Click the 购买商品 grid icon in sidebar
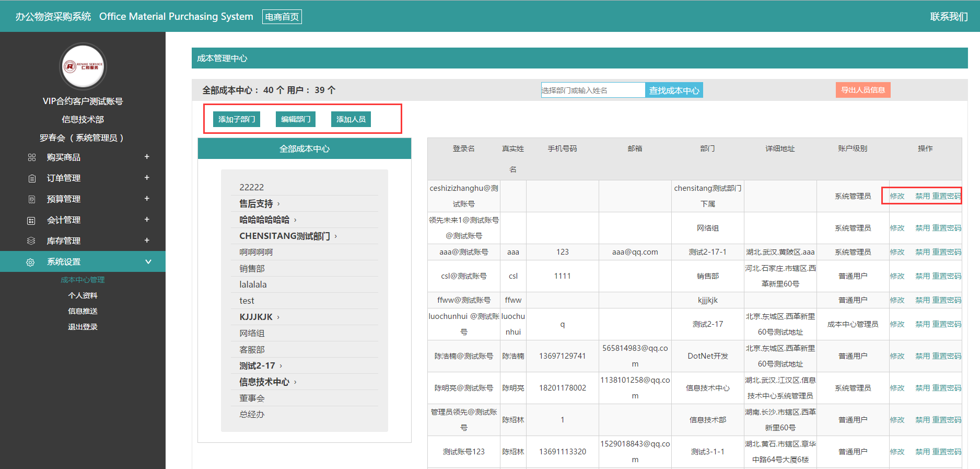The image size is (980, 469). [x=32, y=157]
